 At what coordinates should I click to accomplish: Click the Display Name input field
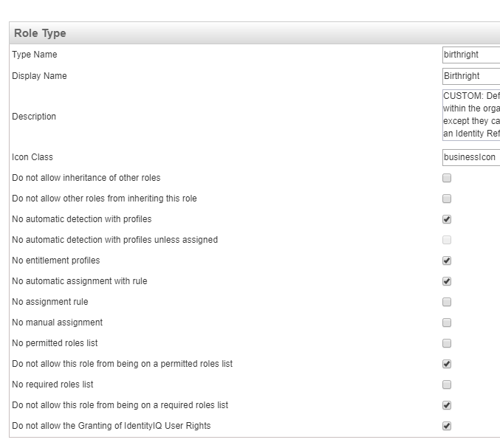(470, 76)
